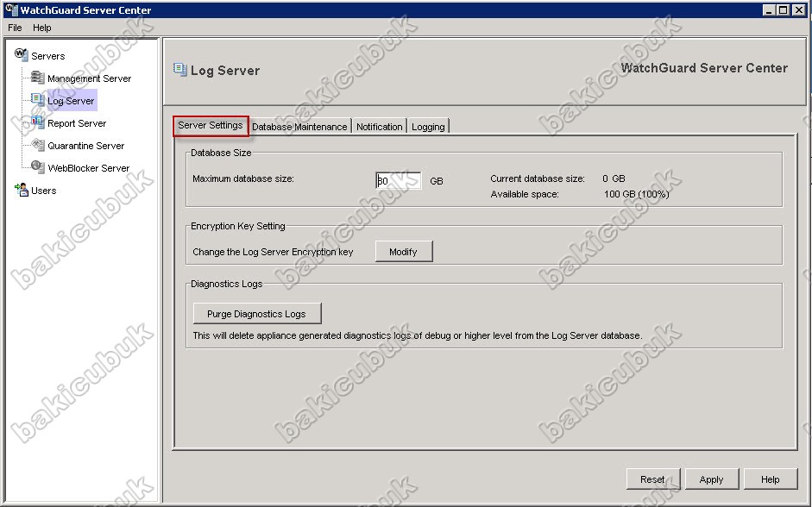Select Management Server in the tree

point(89,78)
